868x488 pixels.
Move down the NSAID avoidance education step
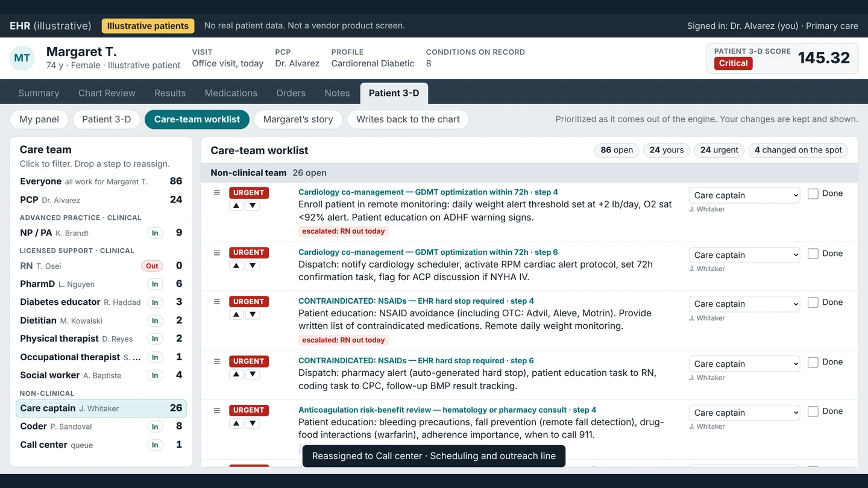[253, 314]
